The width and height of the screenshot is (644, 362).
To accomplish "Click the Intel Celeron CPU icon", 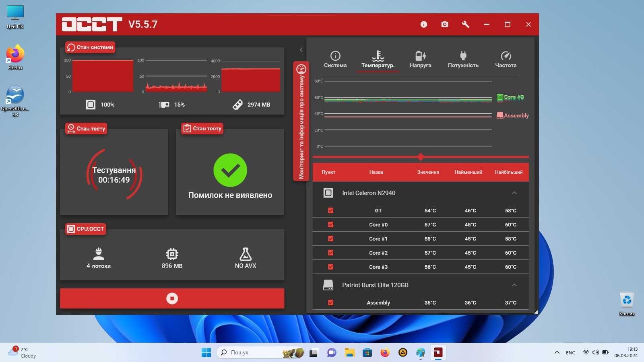I will (328, 193).
